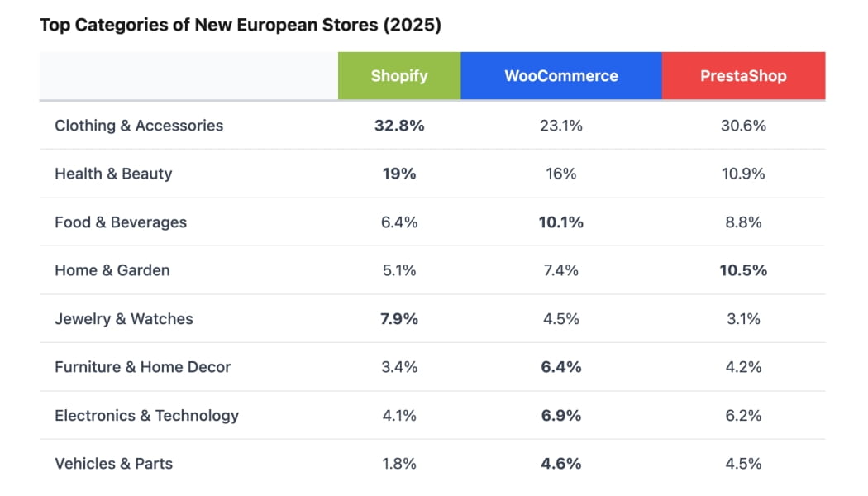The width and height of the screenshot is (868, 496).
Task: Select the Jewelry & Watches row label
Action: (124, 319)
